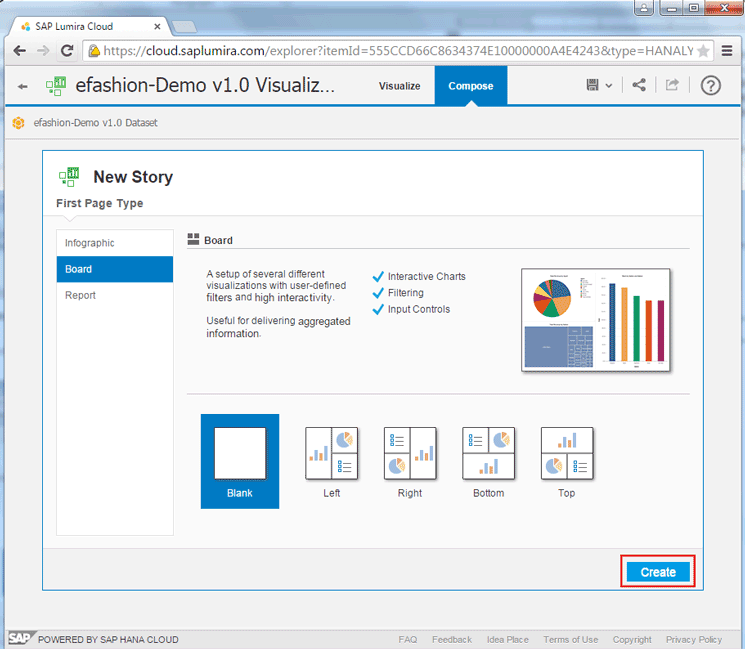Click the Board preview image
The image size is (745, 649).
click(x=596, y=320)
